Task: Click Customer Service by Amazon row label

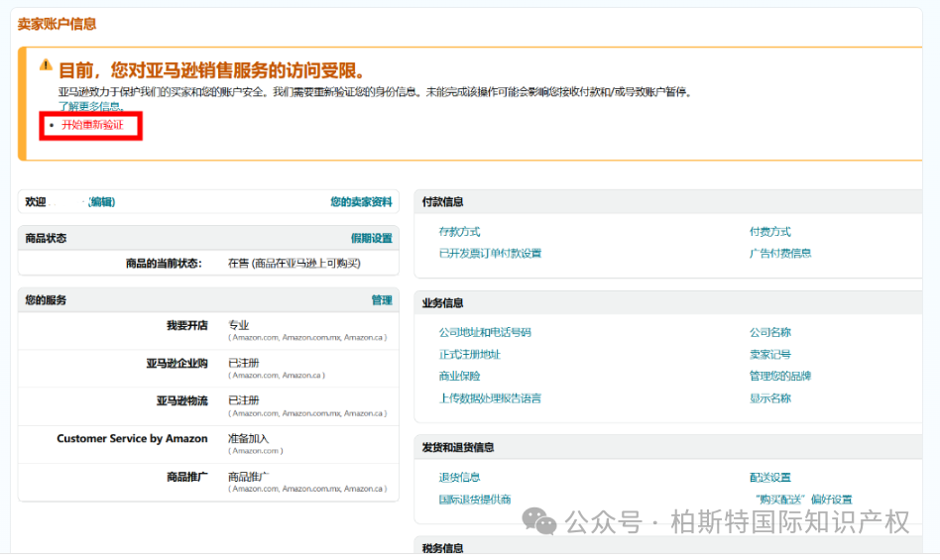Action: coord(132,438)
